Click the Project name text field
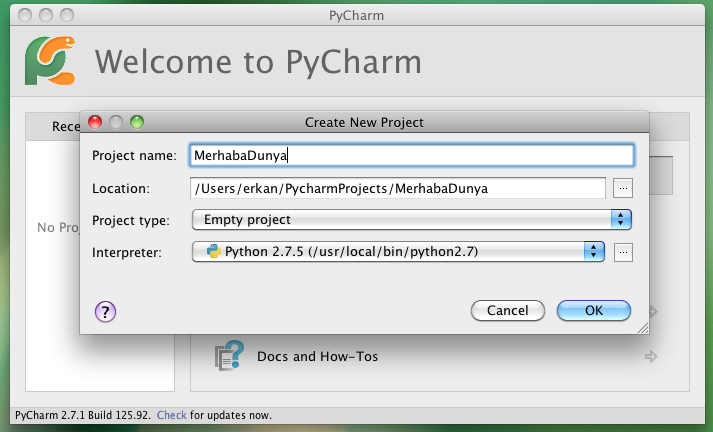The image size is (713, 432). [412, 156]
